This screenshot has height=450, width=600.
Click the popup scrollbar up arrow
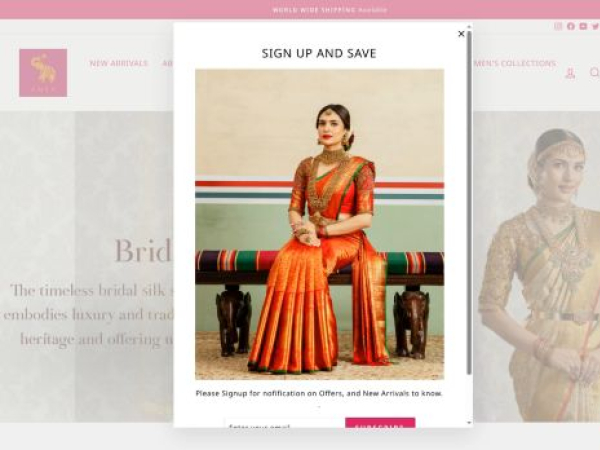click(469, 26)
